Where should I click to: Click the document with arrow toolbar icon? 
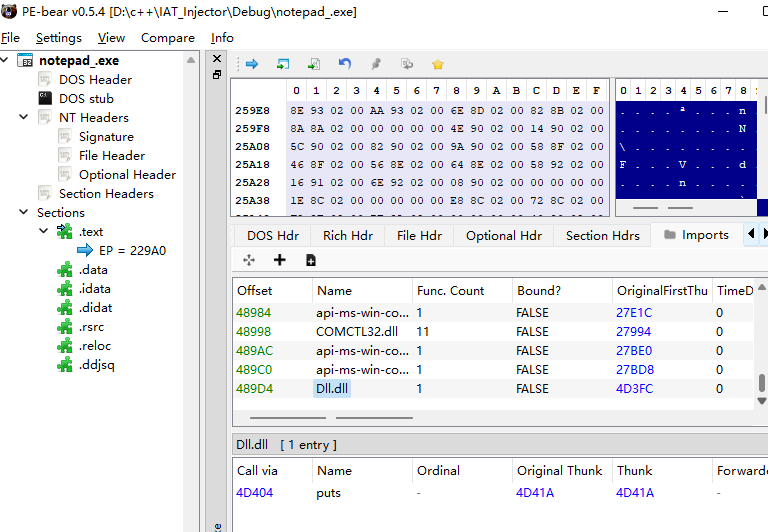pyautogui.click(x=314, y=64)
